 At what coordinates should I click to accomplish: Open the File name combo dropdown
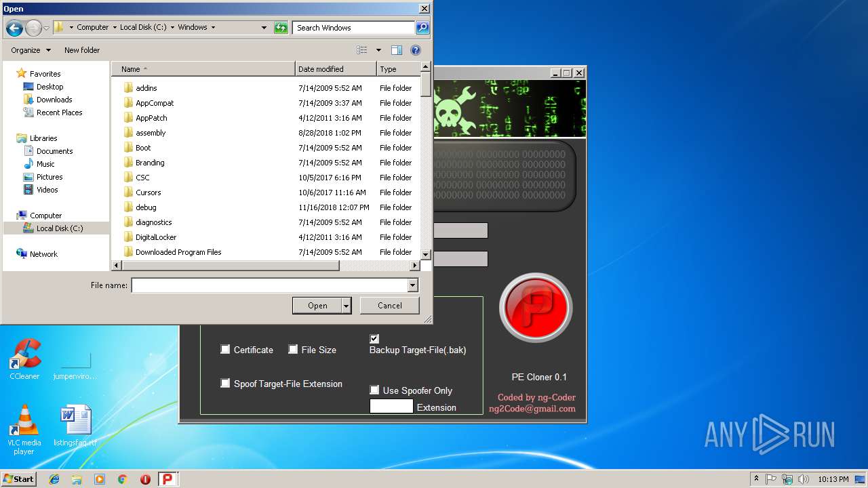[412, 285]
